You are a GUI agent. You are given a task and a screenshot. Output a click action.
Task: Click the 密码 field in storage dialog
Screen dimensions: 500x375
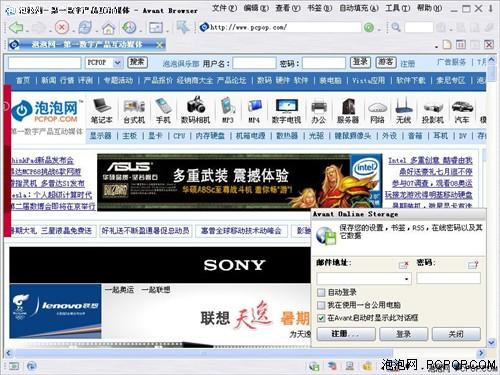(x=448, y=278)
